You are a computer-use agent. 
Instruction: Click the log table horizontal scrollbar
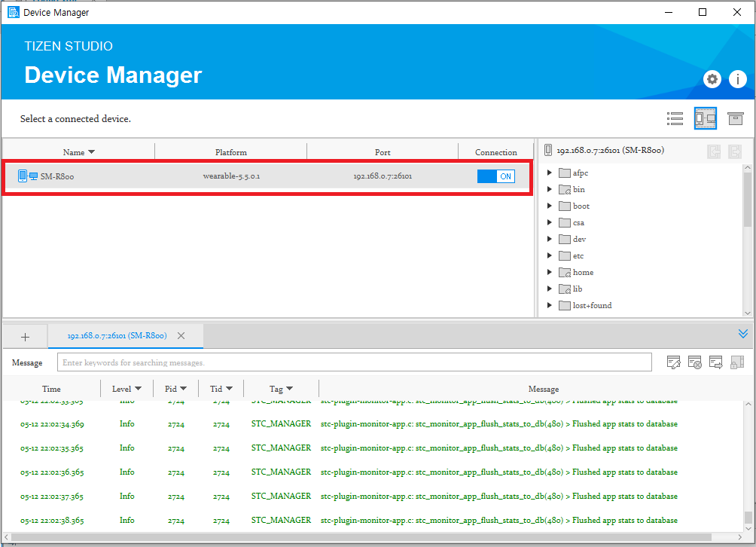click(361, 537)
